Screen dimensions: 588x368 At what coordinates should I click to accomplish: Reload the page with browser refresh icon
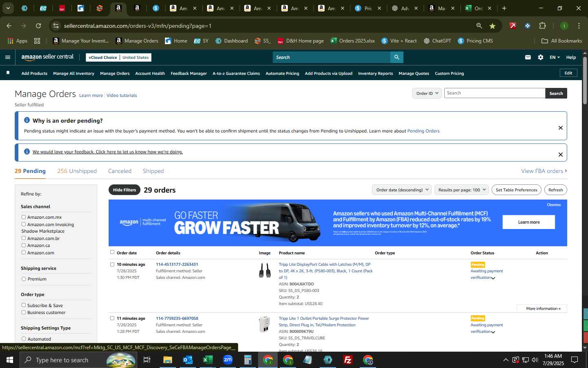pyautogui.click(x=38, y=26)
